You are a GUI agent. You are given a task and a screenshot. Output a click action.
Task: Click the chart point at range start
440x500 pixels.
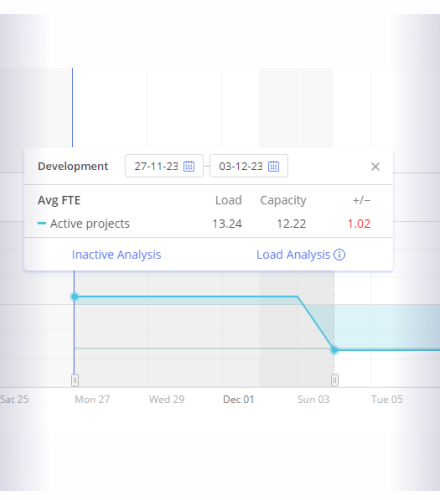75,296
